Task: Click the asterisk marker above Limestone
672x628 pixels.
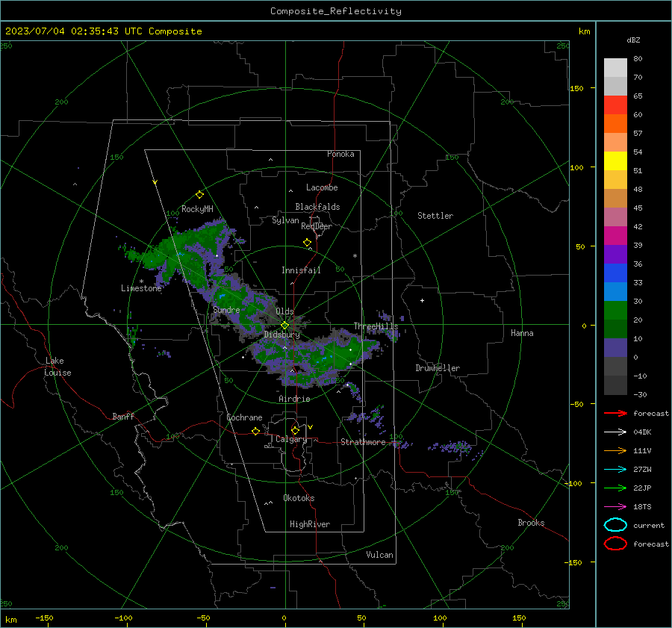Action: [x=141, y=282]
